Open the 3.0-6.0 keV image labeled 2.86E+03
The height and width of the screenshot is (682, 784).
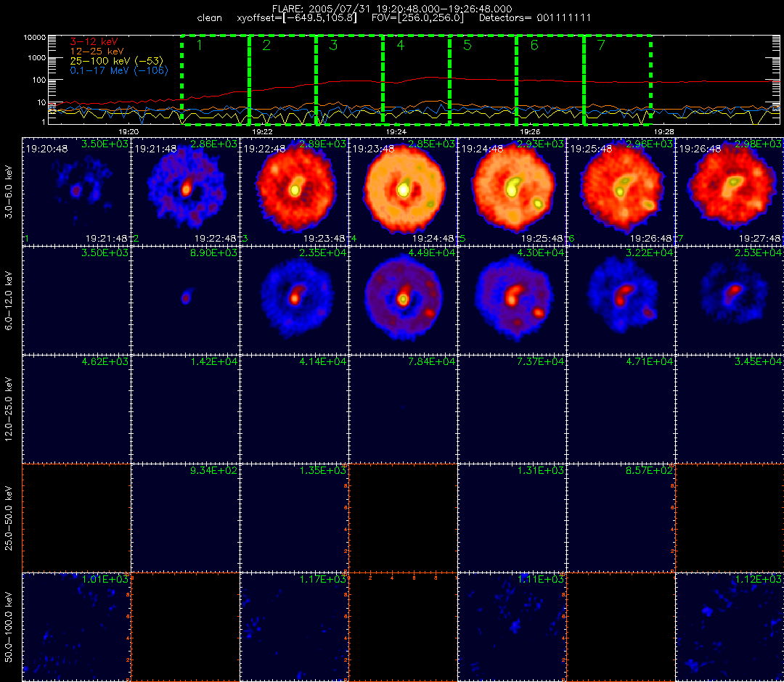pyautogui.click(x=186, y=192)
